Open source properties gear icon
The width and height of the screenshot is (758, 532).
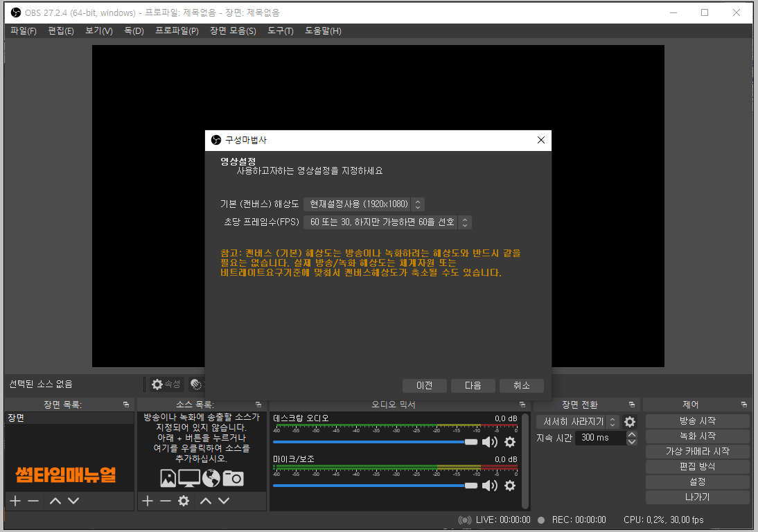pyautogui.click(x=184, y=501)
